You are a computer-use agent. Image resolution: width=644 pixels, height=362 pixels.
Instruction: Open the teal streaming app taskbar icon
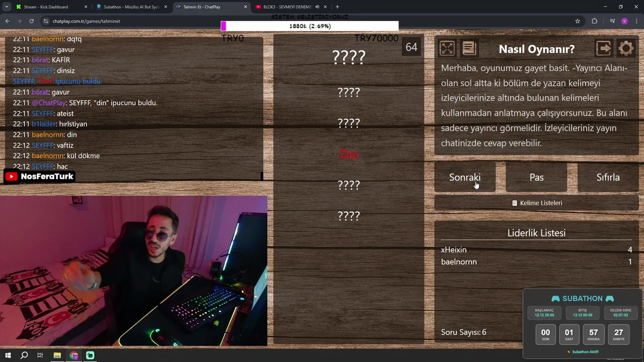click(x=90, y=355)
